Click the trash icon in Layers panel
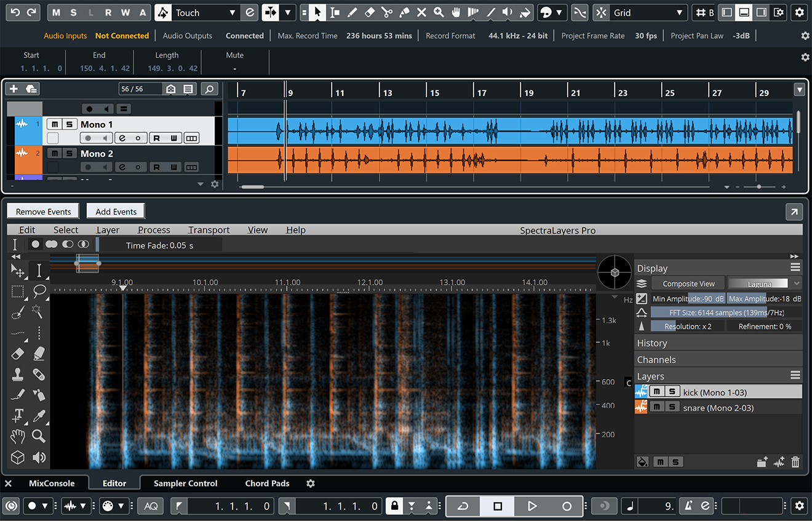812x521 pixels. [x=795, y=462]
